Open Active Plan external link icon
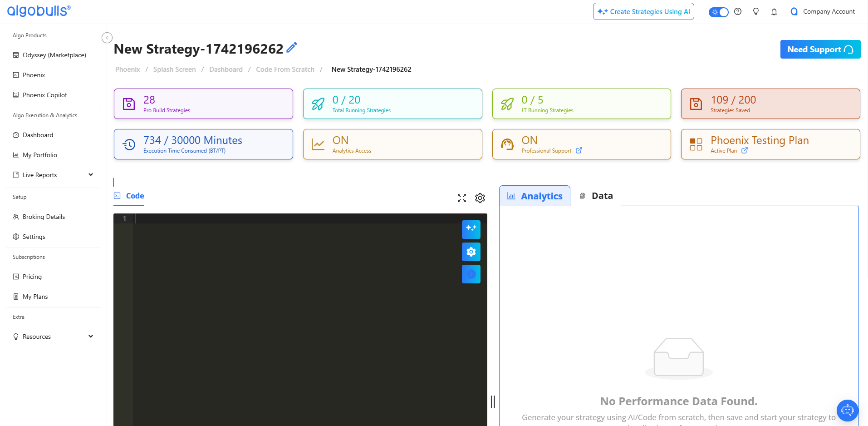This screenshot has width=868, height=426. (x=745, y=150)
